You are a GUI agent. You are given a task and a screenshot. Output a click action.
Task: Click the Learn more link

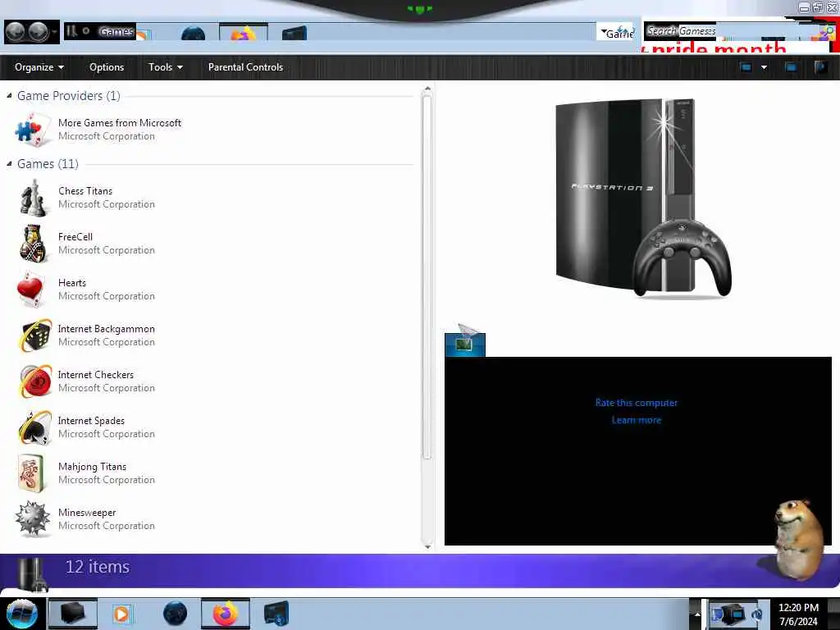coord(636,420)
